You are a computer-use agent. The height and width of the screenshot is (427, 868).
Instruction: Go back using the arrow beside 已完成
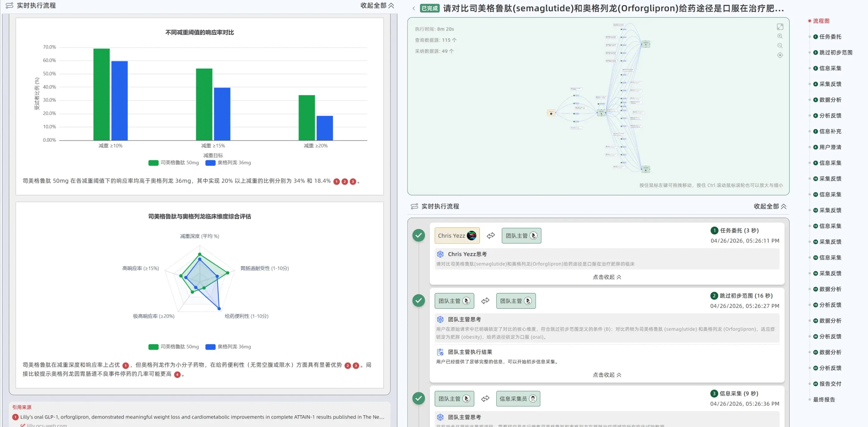pos(414,8)
